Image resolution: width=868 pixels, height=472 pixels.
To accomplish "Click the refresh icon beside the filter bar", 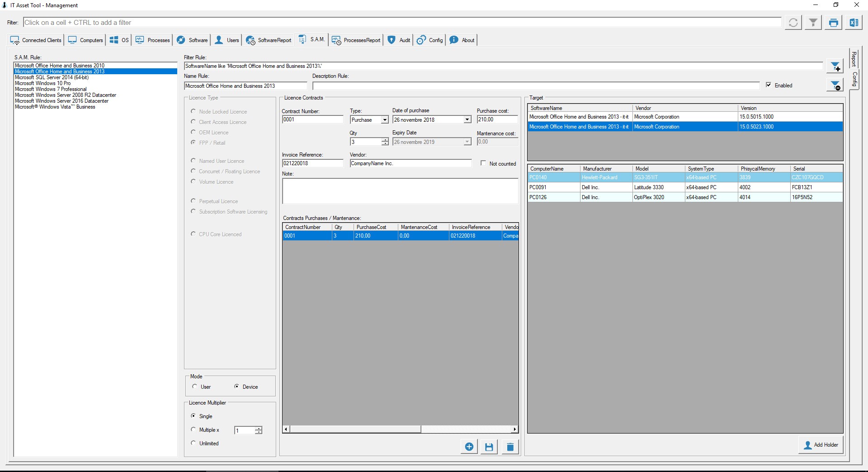I will coord(793,23).
